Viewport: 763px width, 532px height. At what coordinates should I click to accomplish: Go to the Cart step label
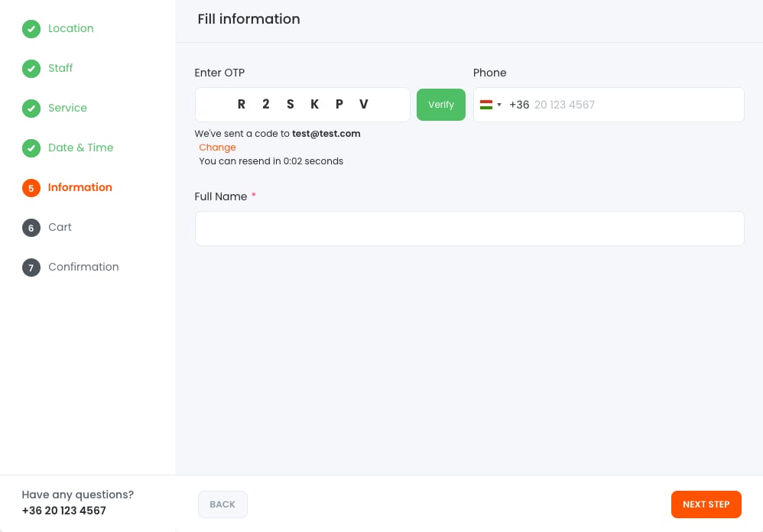60,227
